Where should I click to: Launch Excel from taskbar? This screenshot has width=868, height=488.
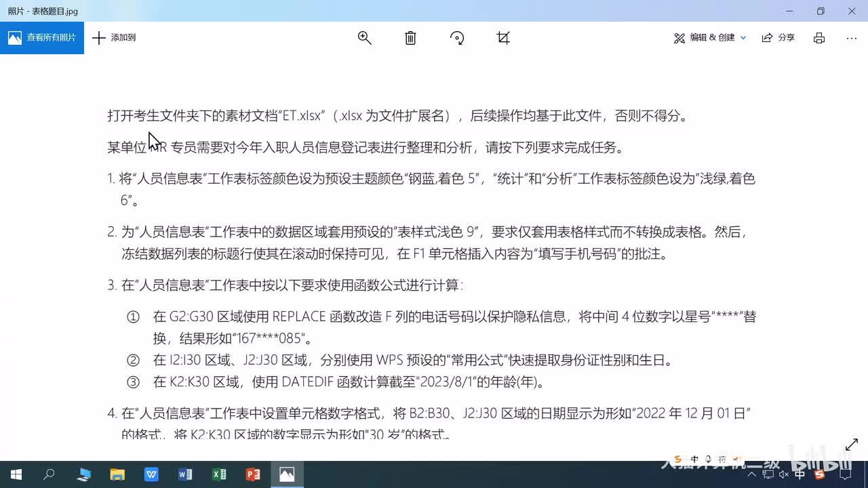coord(219,474)
